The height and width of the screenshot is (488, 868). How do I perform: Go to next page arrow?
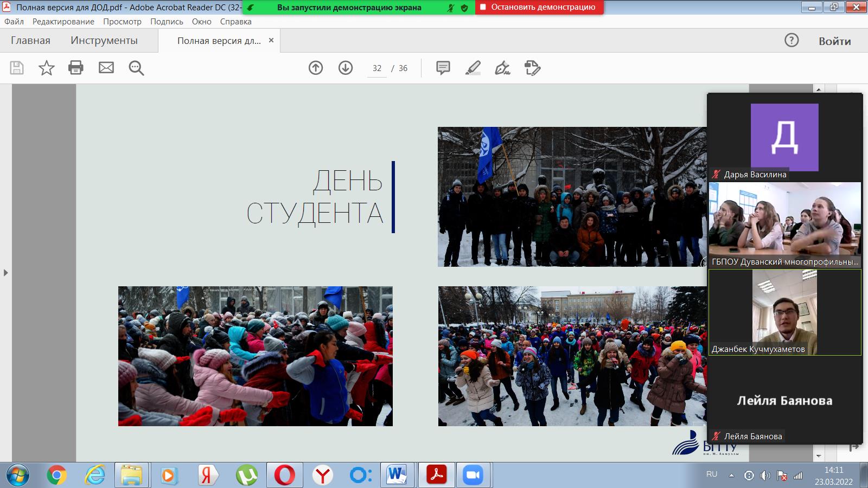[346, 68]
